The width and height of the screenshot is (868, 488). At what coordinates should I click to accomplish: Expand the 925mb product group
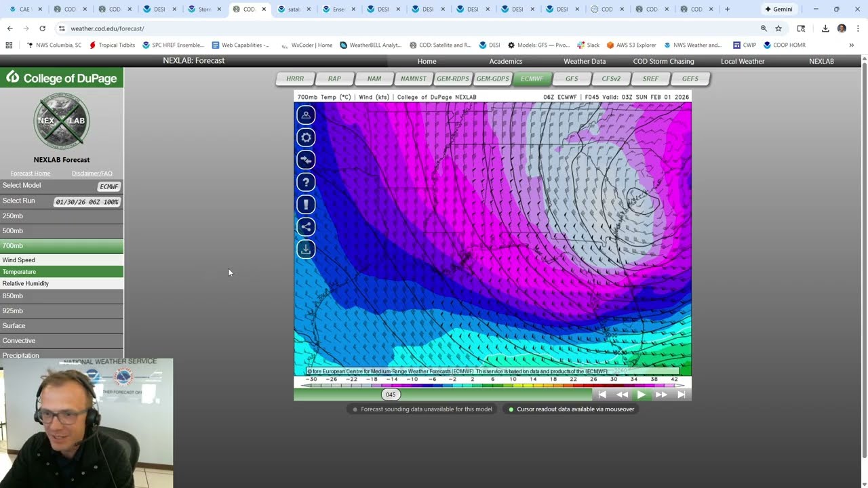pos(62,311)
